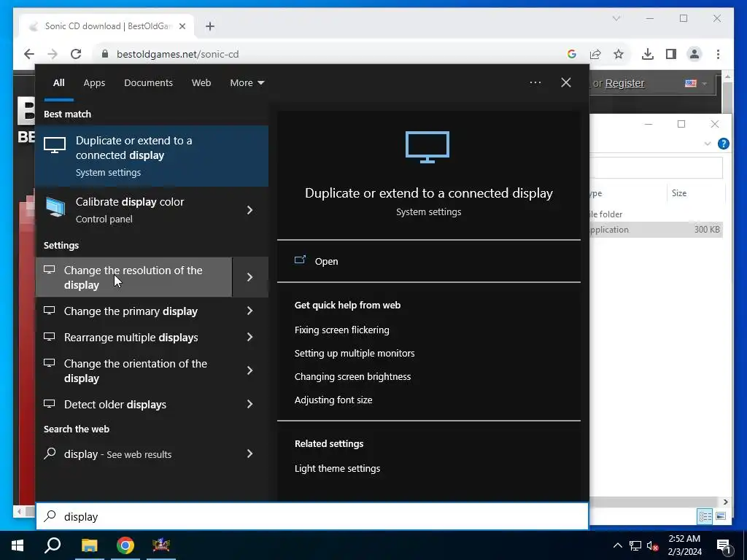Image resolution: width=747 pixels, height=560 pixels.
Task: Click the taskbar search magnifier
Action: coord(53,545)
